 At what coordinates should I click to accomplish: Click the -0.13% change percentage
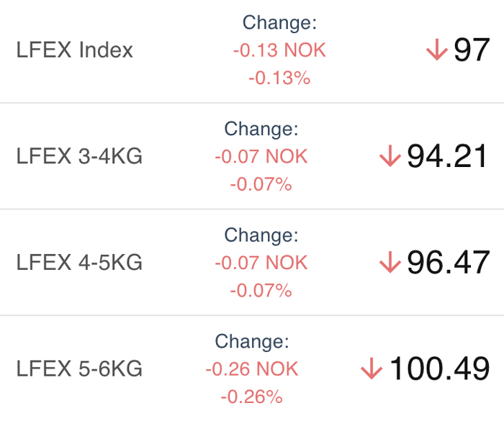[279, 78]
